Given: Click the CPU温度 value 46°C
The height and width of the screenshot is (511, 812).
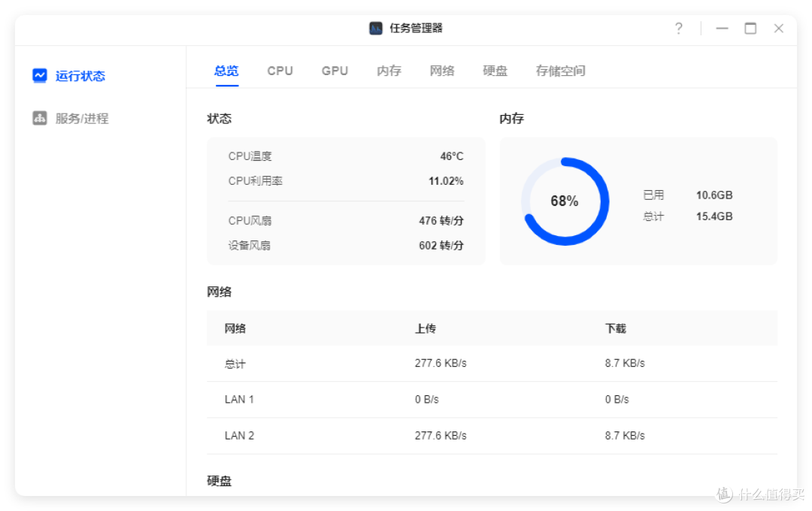Looking at the screenshot, I should click(452, 156).
